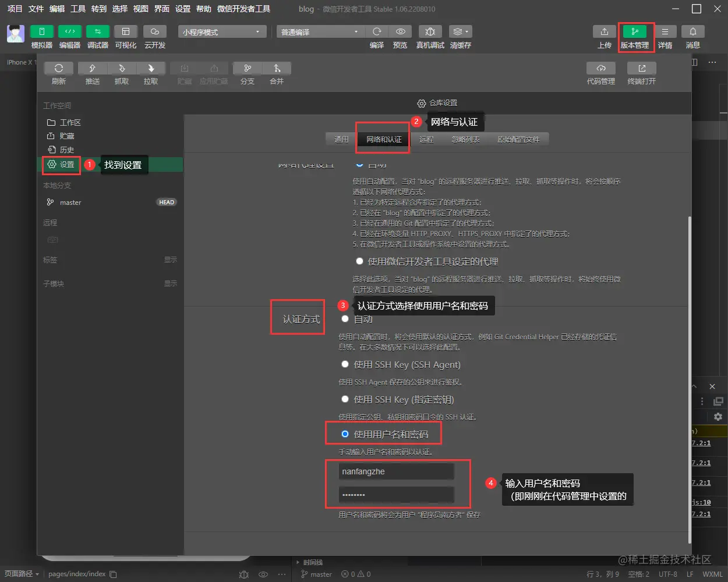Open the 项目 menu
This screenshot has height=582, width=728.
(x=15, y=9)
